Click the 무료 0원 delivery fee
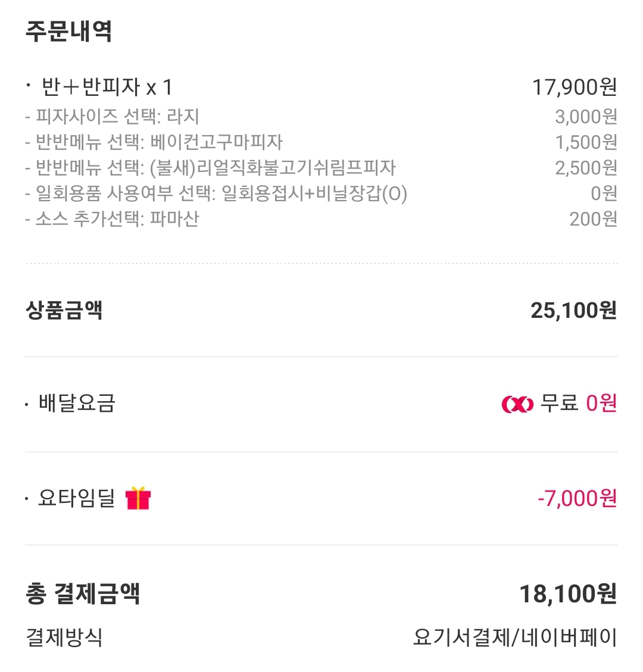The width and height of the screenshot is (643, 672). [578, 404]
